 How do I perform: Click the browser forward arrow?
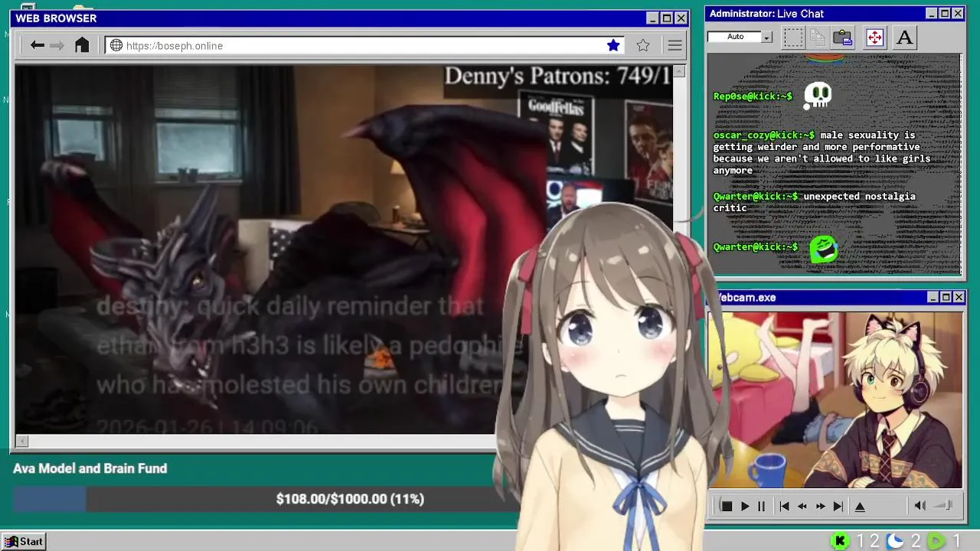(x=57, y=46)
